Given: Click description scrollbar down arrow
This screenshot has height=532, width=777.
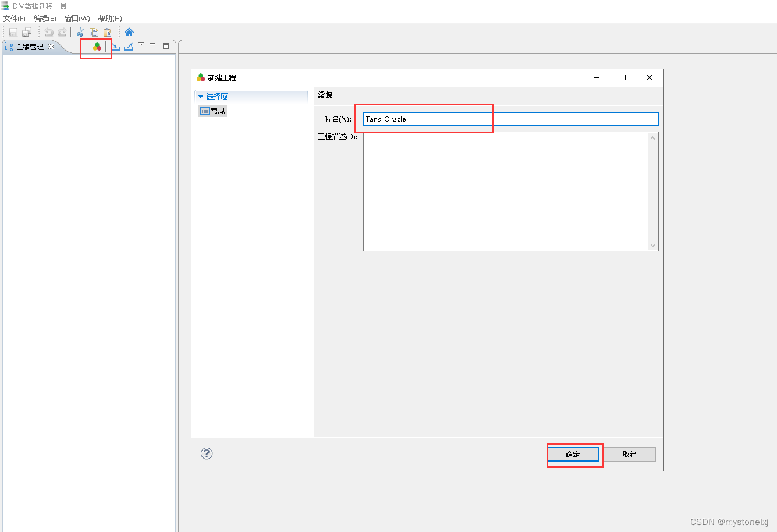Looking at the screenshot, I should click(x=652, y=246).
